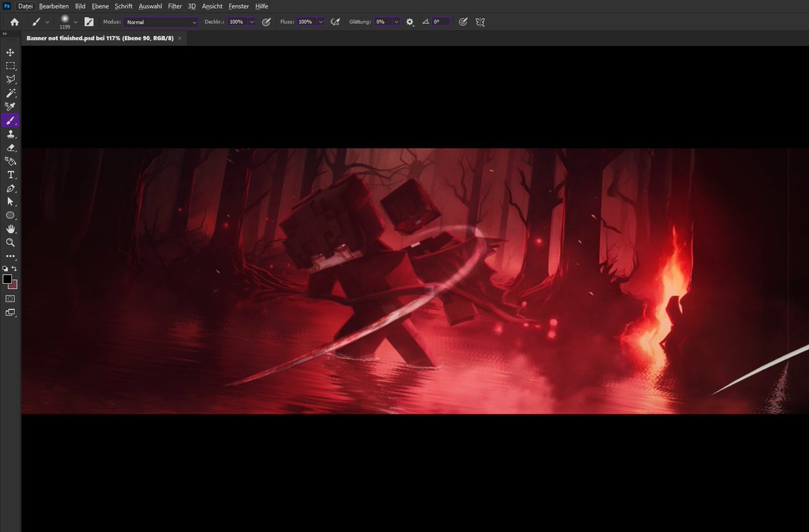
Task: Select the Rectangular Marquee tool
Action: tap(10, 66)
